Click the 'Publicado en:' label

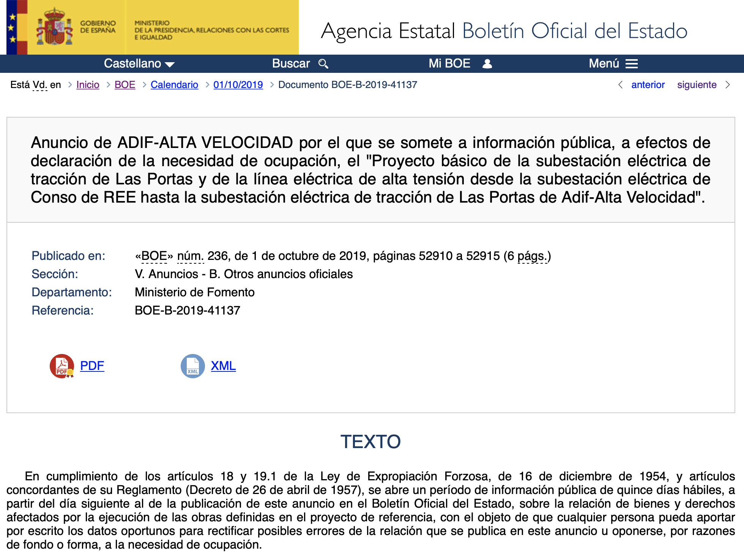68,256
